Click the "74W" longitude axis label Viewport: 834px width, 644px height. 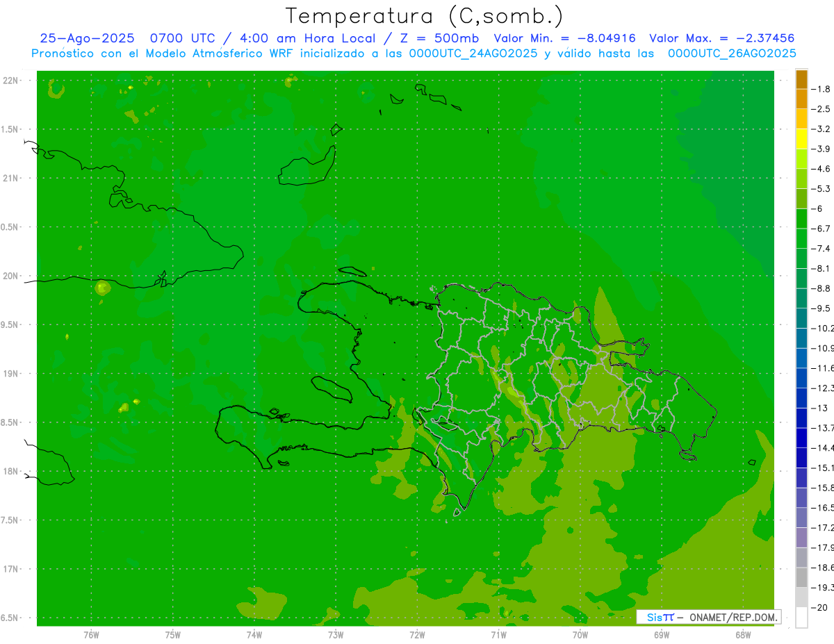[254, 635]
